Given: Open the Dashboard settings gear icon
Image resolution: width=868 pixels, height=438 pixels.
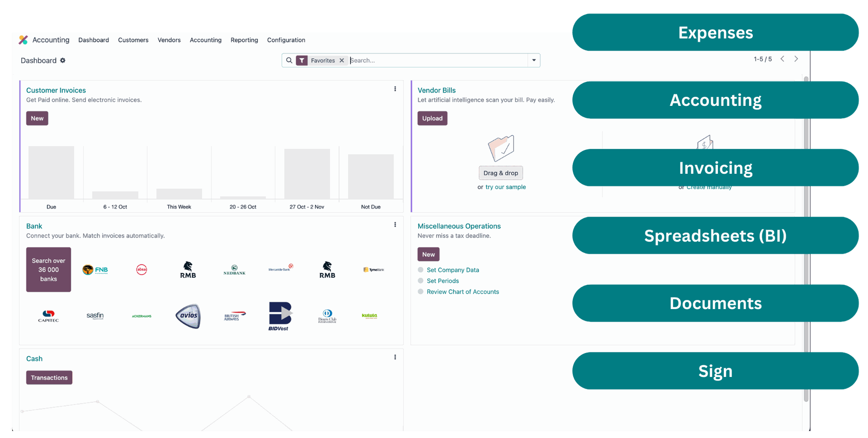Looking at the screenshot, I should pyautogui.click(x=63, y=60).
